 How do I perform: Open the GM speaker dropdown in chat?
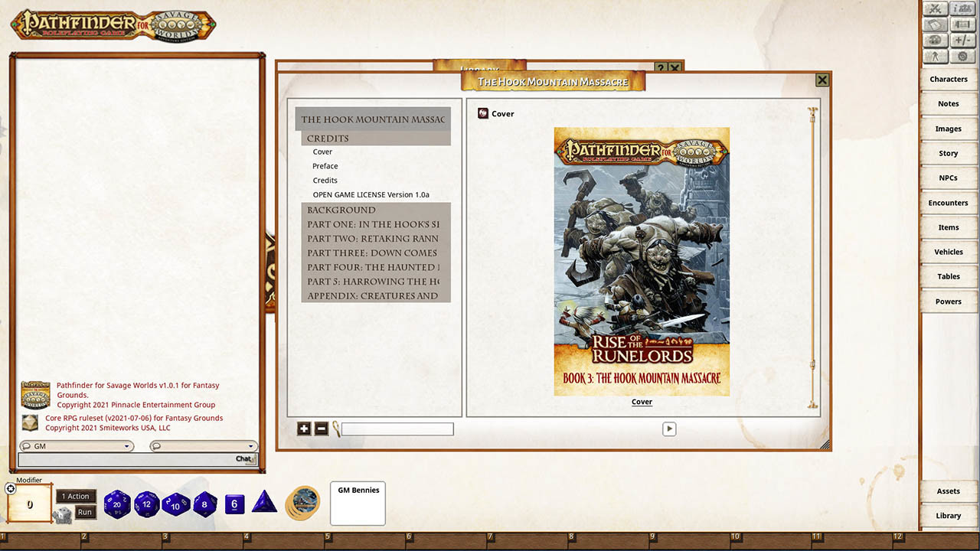77,445
